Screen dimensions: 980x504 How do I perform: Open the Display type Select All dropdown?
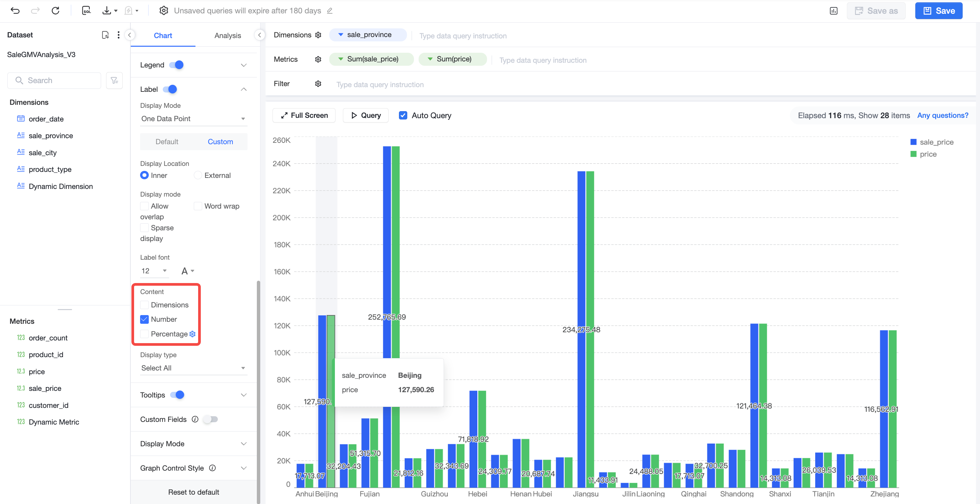(x=194, y=368)
